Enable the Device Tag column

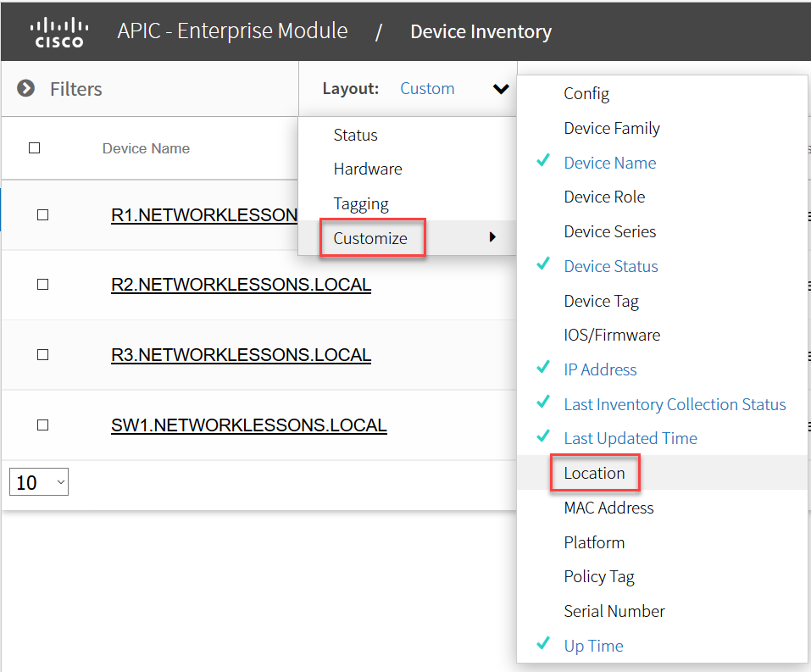click(x=602, y=301)
